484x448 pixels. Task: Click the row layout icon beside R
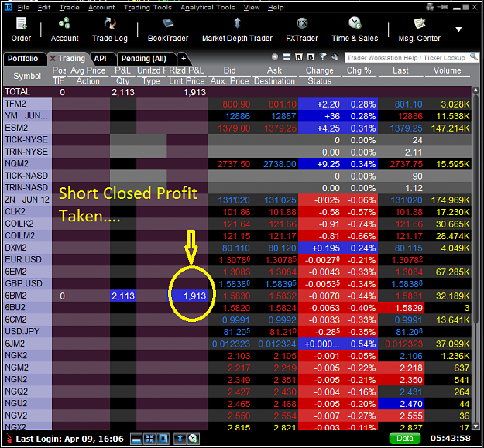[x=287, y=56]
